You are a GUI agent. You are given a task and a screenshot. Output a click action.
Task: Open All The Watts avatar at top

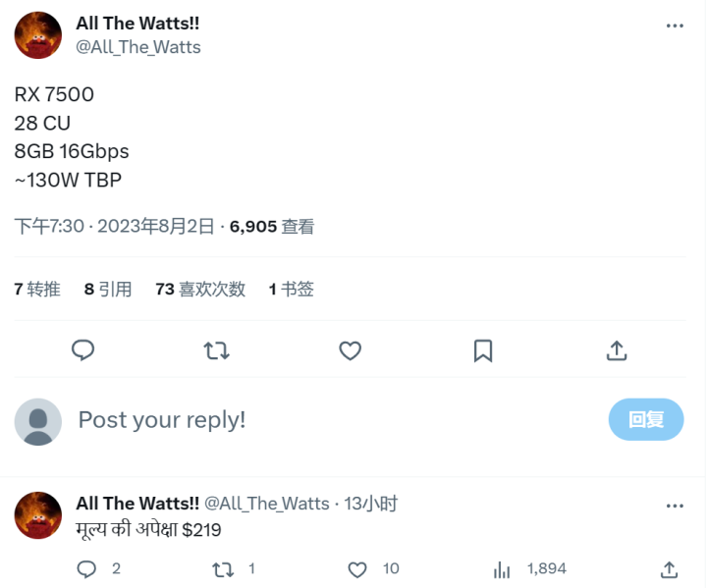38,35
